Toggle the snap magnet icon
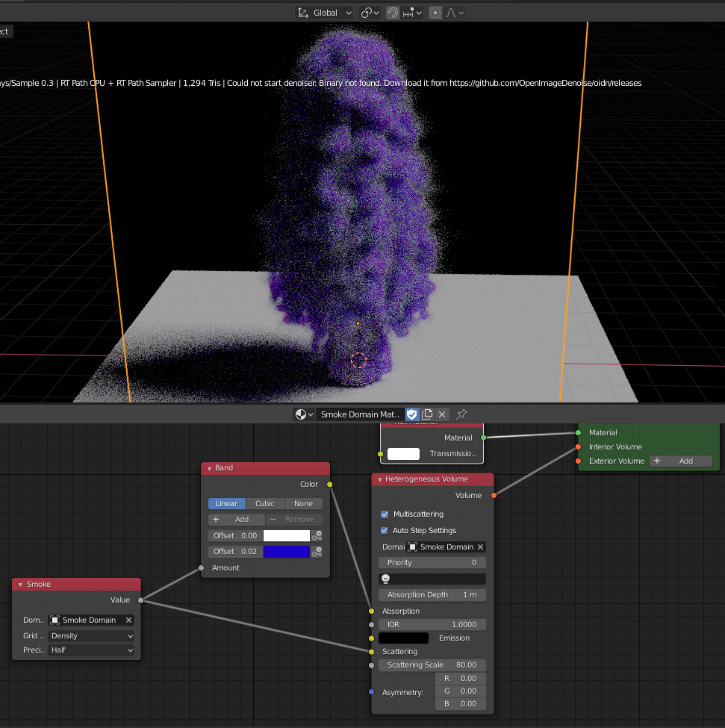The image size is (725, 728). pyautogui.click(x=393, y=13)
